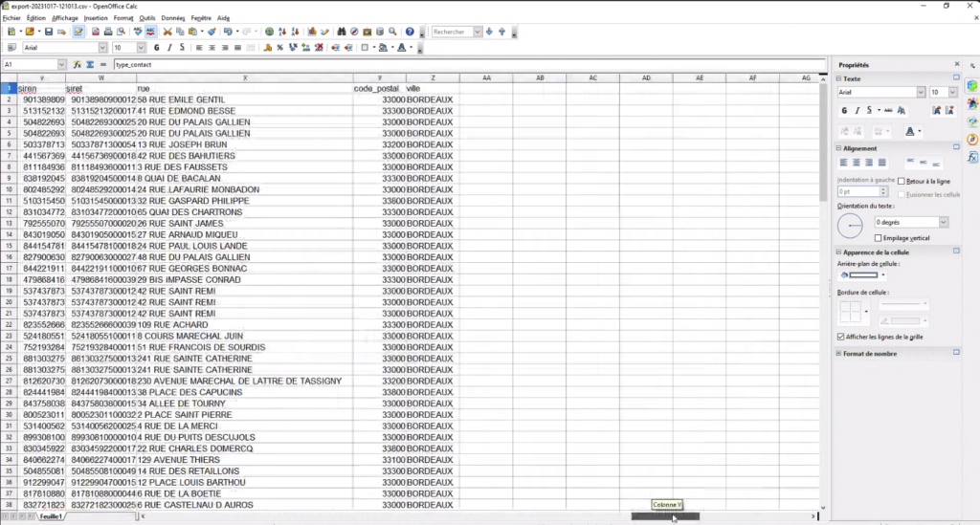
Task: Toggle Bold in the main toolbar
Action: point(156,47)
